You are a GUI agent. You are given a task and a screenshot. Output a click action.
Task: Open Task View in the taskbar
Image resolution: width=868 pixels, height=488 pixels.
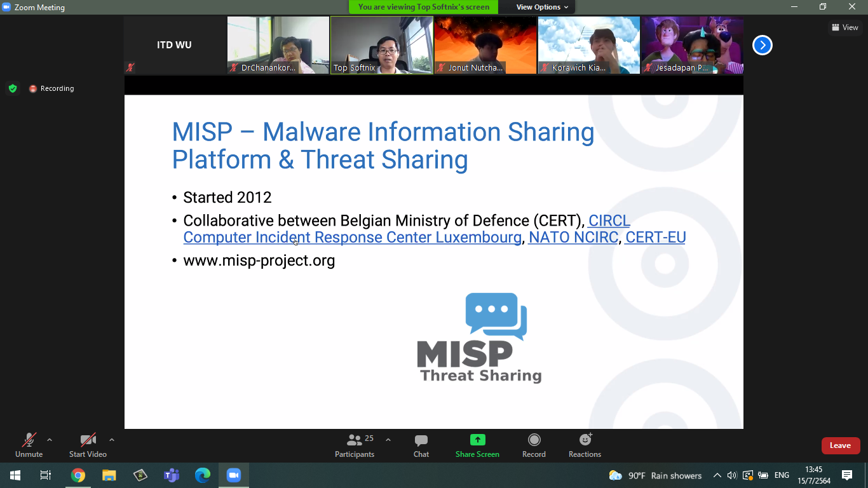[x=46, y=475]
